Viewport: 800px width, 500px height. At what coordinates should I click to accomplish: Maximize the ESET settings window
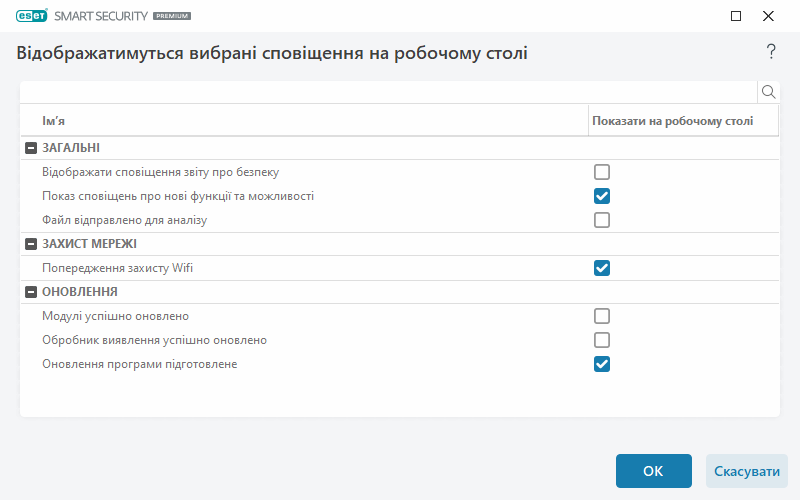tap(736, 16)
